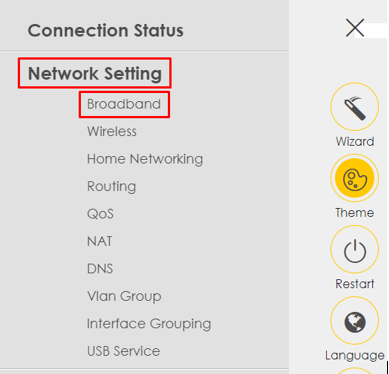Select the yellow Theme palette icon
The width and height of the screenshot is (389, 374).
[354, 178]
